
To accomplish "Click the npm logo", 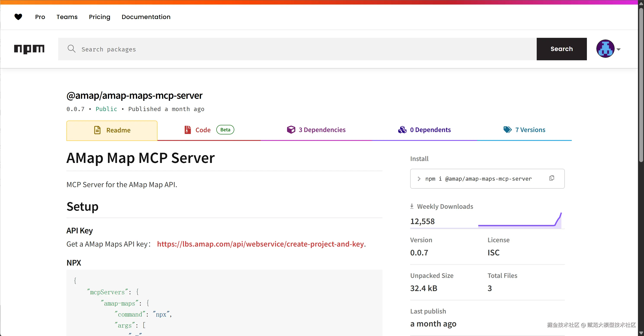I will click(x=29, y=49).
